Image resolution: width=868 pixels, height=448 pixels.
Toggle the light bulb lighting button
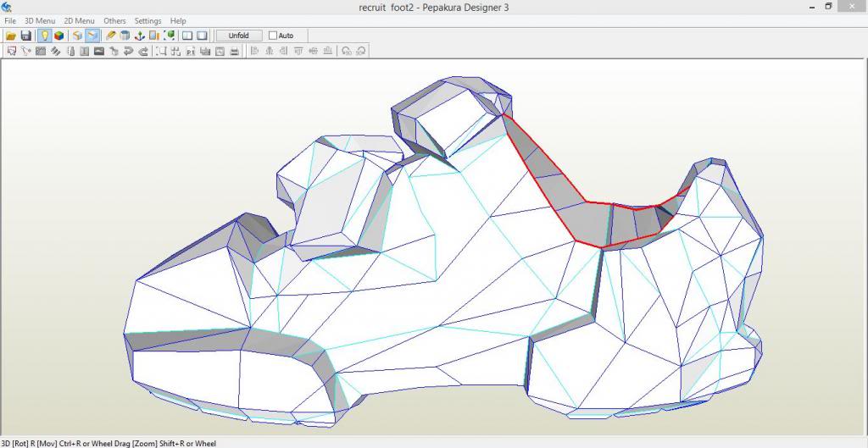coord(44,36)
